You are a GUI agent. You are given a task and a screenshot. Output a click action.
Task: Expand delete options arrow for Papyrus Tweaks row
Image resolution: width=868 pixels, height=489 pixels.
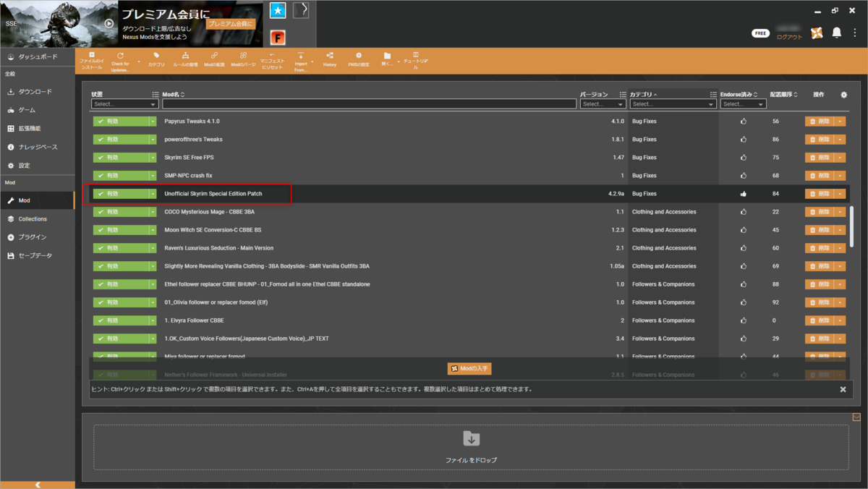coord(840,122)
